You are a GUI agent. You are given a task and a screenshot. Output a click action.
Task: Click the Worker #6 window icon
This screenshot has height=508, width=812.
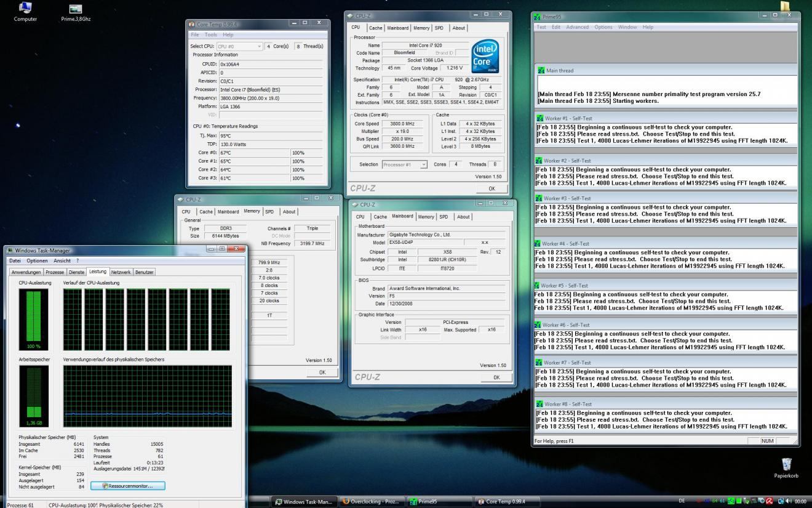[538, 325]
